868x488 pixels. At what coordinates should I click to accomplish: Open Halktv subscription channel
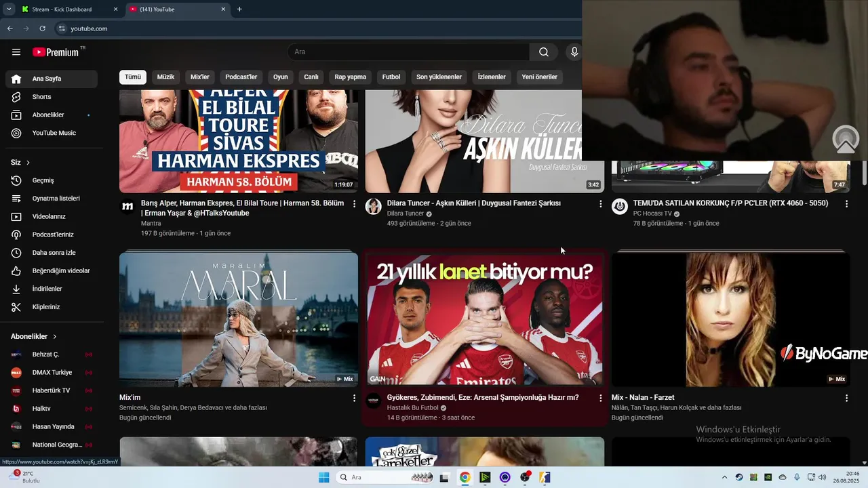coord(52,409)
